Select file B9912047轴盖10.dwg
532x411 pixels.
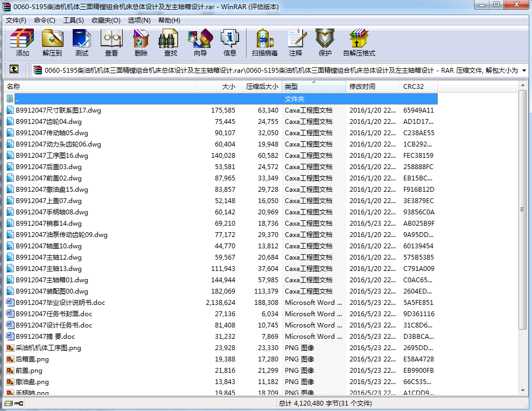coord(48,246)
